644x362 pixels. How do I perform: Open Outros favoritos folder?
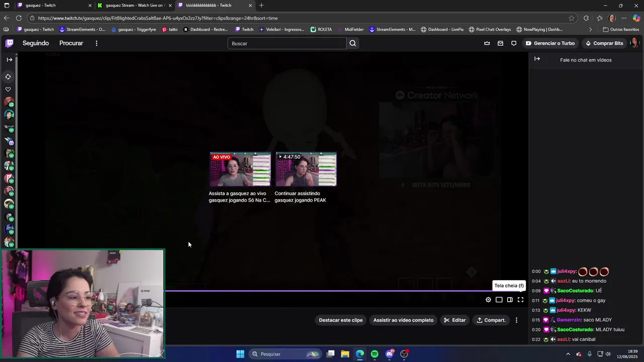coord(621,30)
